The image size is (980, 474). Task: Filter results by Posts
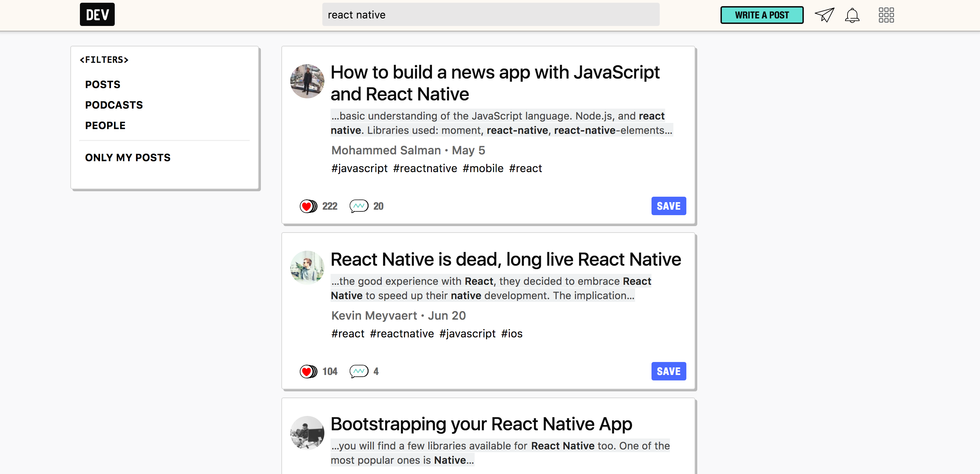(x=103, y=84)
